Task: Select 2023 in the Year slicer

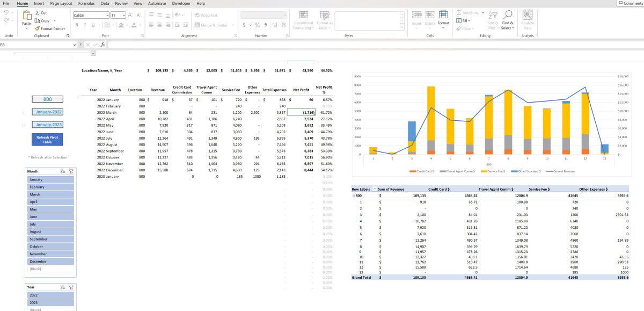Action: pyautogui.click(x=50, y=302)
